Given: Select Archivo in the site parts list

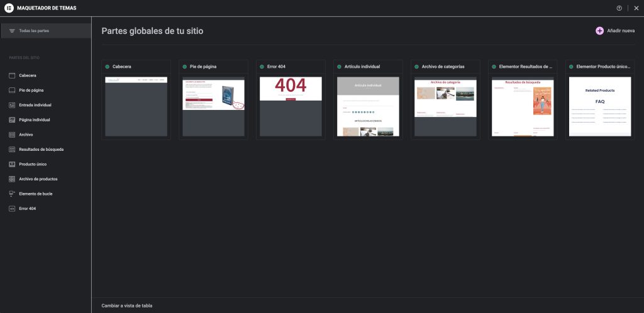Looking at the screenshot, I should [26, 135].
